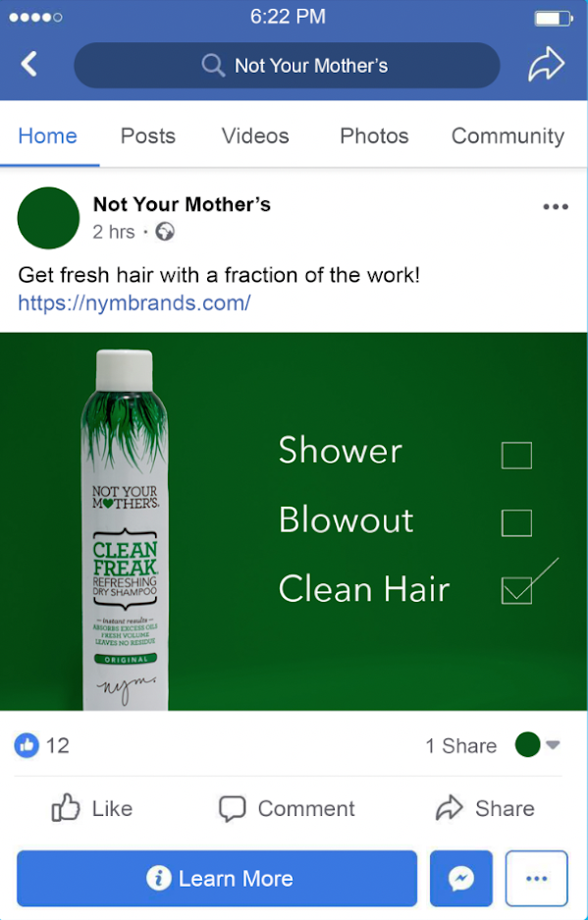Click the Learn More button

click(217, 879)
